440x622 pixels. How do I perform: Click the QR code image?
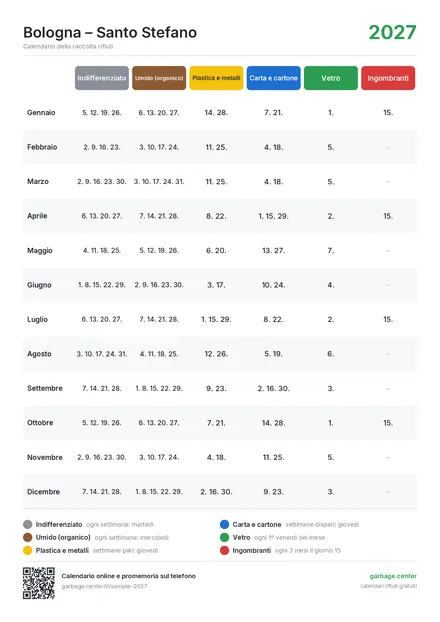coord(39,583)
